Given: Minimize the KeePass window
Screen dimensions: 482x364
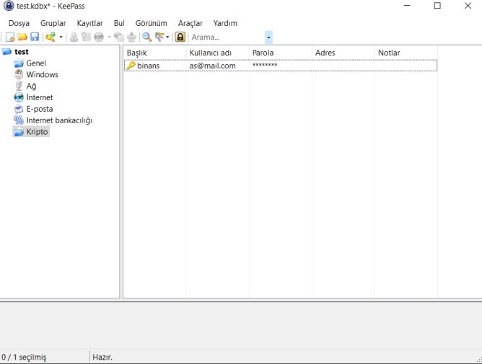Looking at the screenshot, I should point(407,6).
